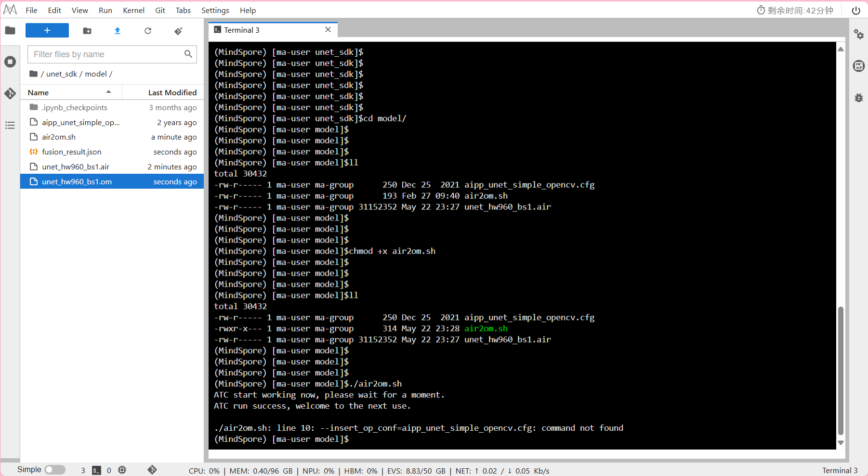The height and width of the screenshot is (476, 868).
Task: Upload files with the upload arrow icon
Action: pyautogui.click(x=118, y=31)
